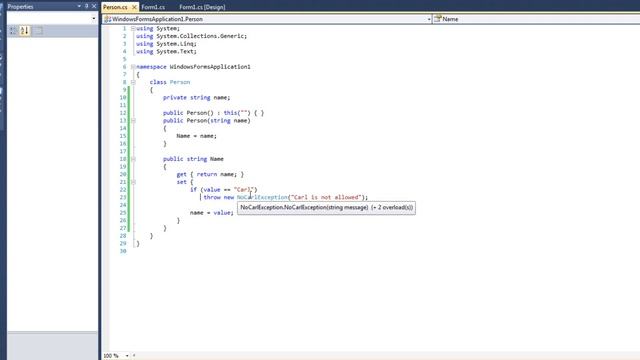Close the Person.cs tab
640x360 pixels.
pos(134,7)
